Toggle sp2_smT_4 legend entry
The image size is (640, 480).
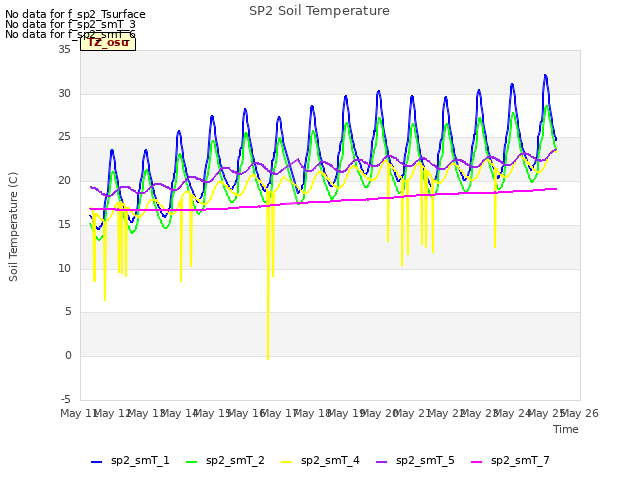pos(320,461)
